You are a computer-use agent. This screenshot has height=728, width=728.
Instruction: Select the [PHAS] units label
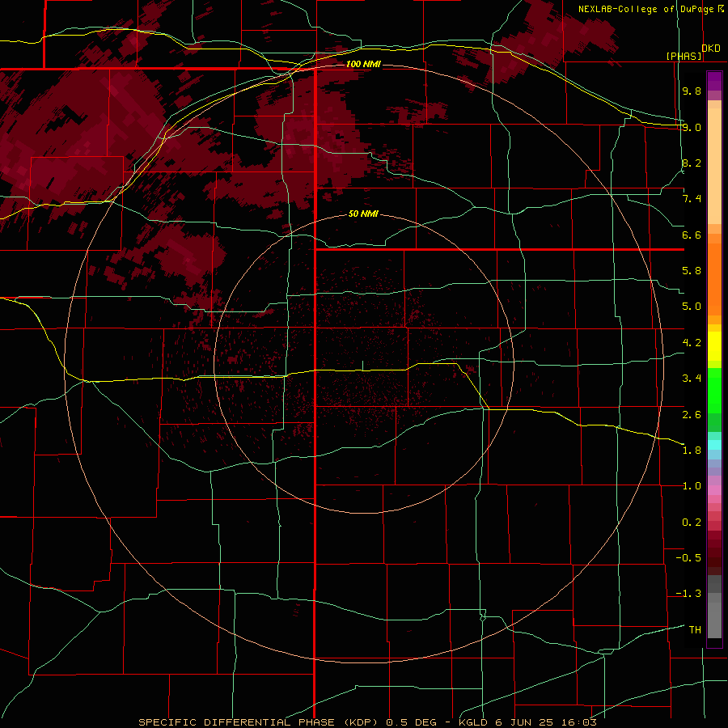click(x=684, y=56)
